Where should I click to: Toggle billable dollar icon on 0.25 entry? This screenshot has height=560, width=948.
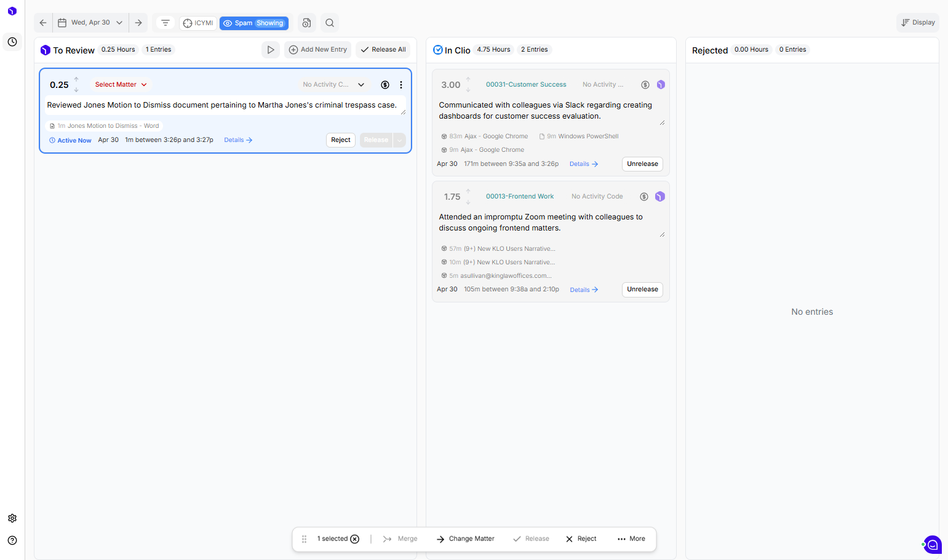385,85
